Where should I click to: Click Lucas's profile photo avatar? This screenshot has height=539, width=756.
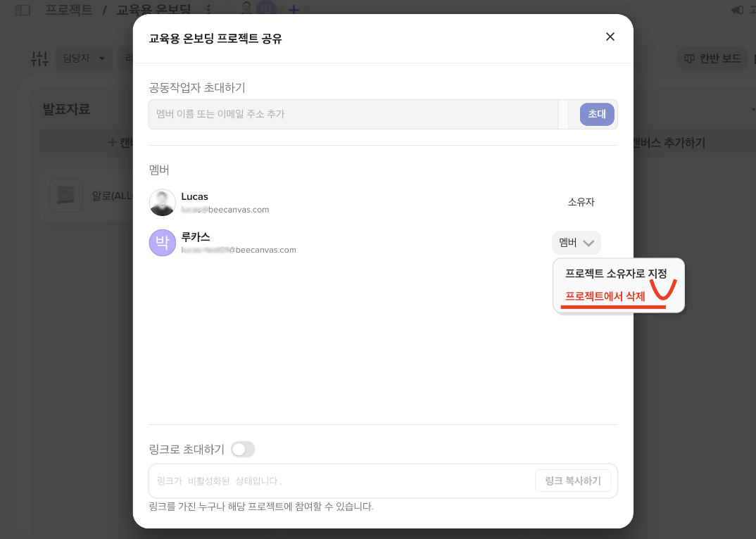click(x=163, y=203)
